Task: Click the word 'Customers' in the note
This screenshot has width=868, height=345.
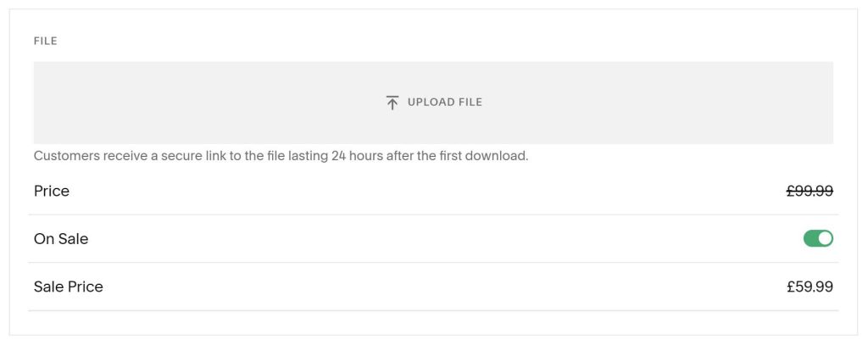Action: pos(67,156)
